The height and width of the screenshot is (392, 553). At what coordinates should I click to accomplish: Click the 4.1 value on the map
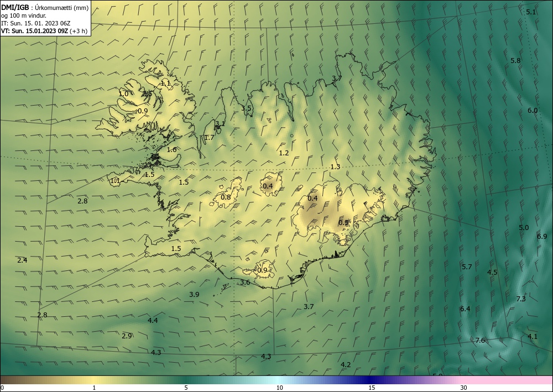click(533, 336)
